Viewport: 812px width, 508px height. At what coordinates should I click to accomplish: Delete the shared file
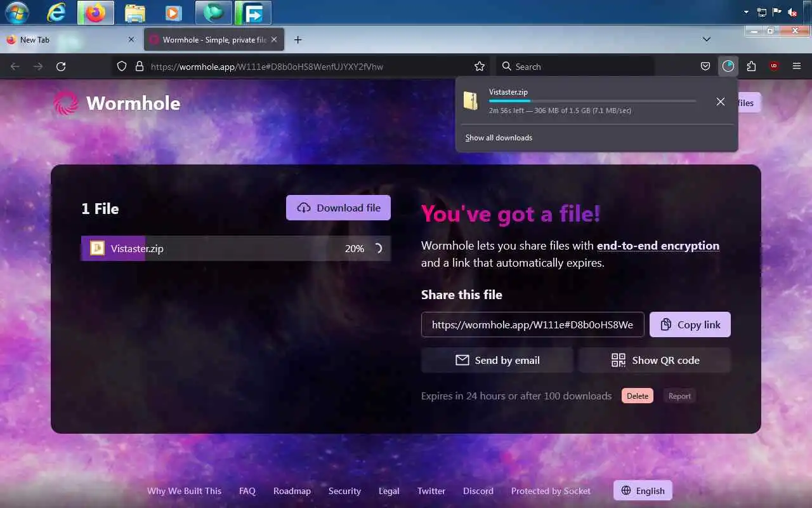point(638,396)
